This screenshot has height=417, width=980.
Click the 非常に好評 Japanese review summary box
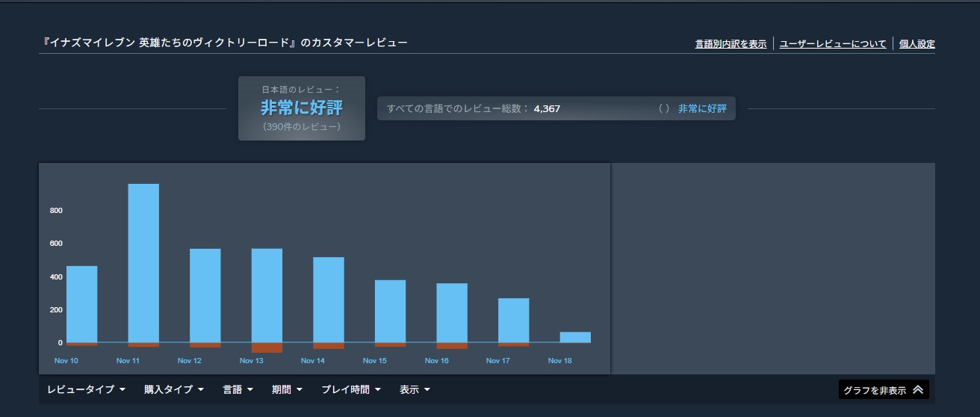click(x=302, y=108)
